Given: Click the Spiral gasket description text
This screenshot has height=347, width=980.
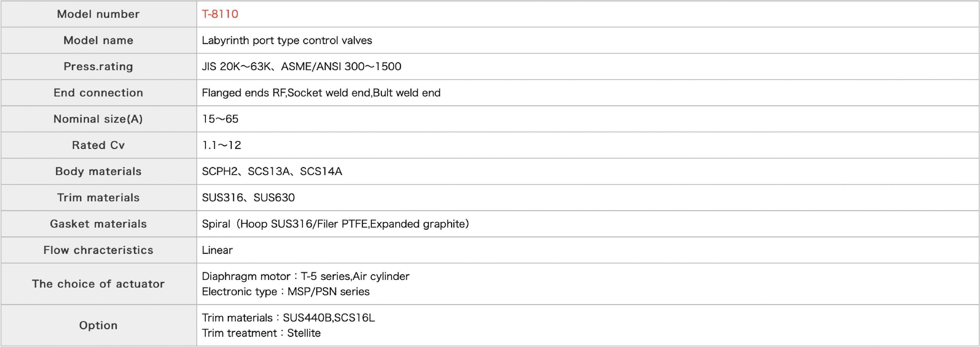Looking at the screenshot, I should [x=335, y=224].
